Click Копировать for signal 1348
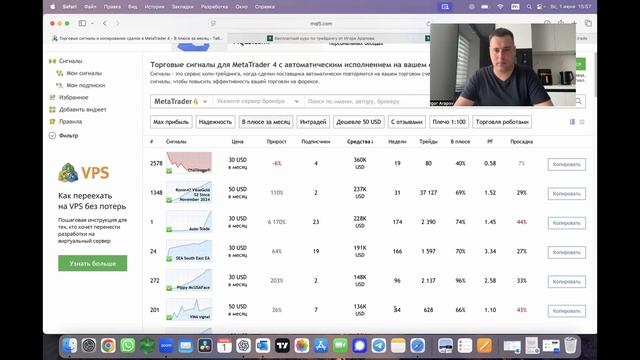Screen dimensions: 640x360 567,193
